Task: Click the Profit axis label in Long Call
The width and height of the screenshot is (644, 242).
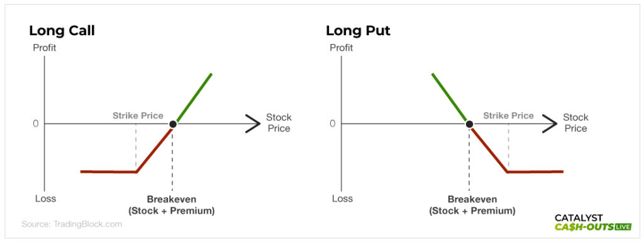Action: point(45,48)
